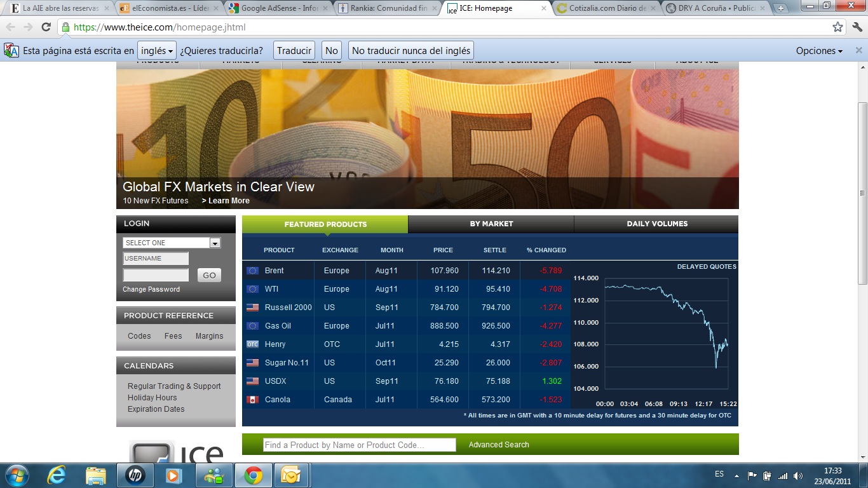Click the OTC badge beside Henry
Viewport: 868px width, 488px height.
click(253, 344)
